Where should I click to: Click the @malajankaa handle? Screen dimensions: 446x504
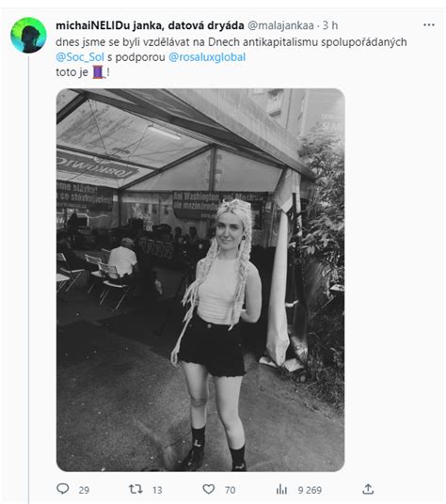[x=280, y=25]
